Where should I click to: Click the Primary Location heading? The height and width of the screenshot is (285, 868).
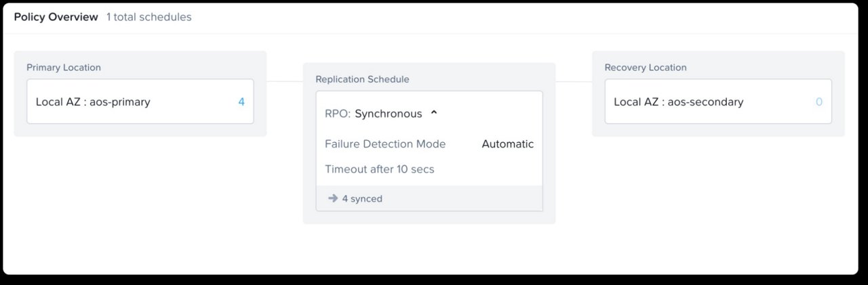(x=63, y=68)
